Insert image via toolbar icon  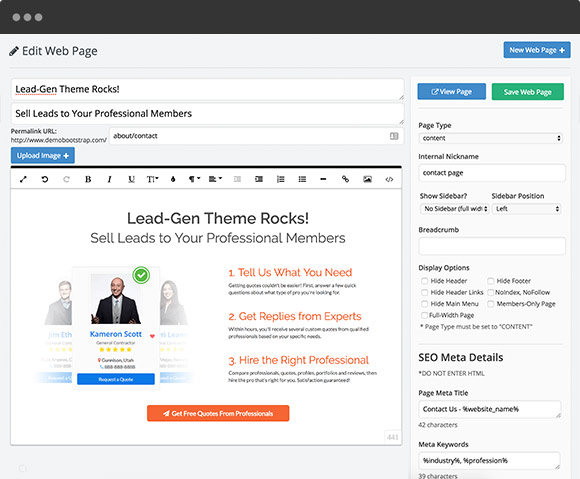click(x=367, y=179)
